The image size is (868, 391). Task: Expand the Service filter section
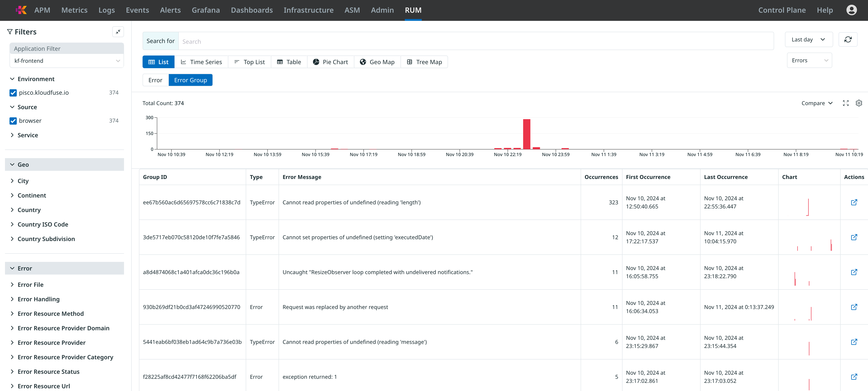pos(28,135)
